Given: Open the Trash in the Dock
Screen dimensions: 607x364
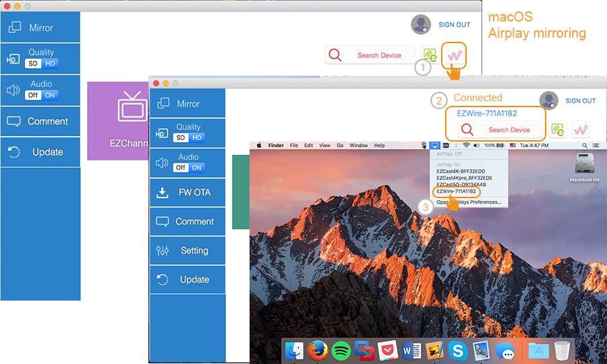Looking at the screenshot, I should click(561, 351).
